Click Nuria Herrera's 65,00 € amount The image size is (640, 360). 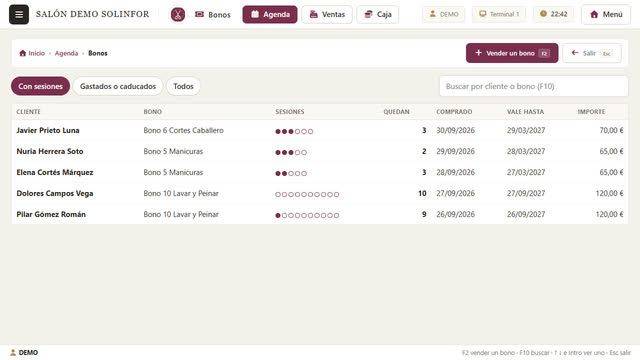611,151
